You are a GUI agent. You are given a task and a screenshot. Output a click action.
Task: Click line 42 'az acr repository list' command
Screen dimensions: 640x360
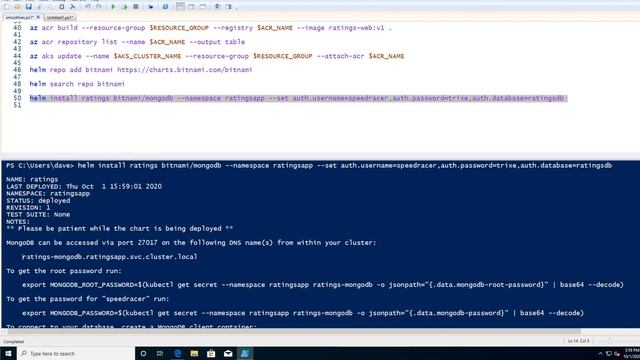pos(137,42)
